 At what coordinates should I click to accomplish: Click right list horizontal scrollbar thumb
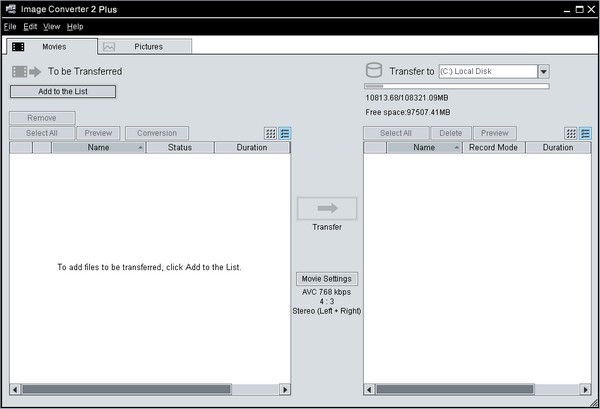455,389
